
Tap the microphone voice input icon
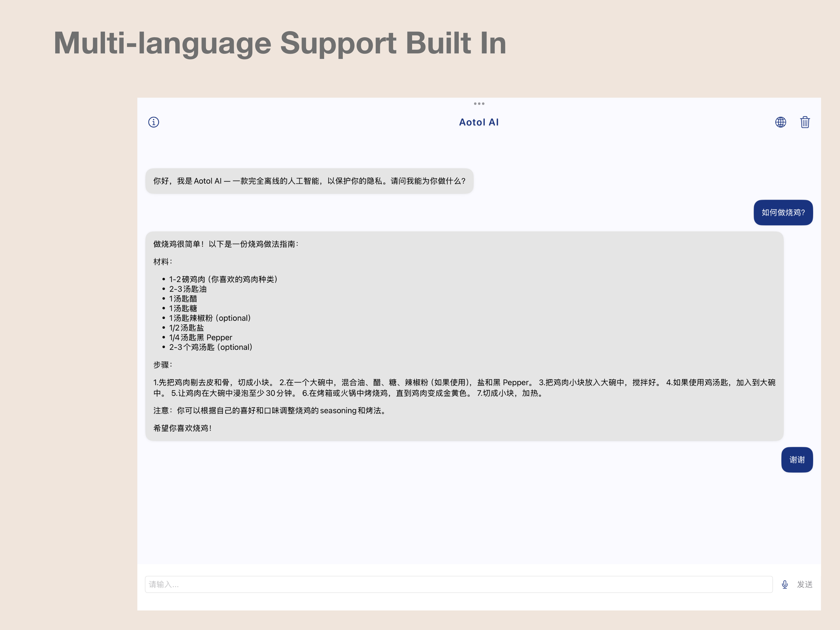coord(784,585)
